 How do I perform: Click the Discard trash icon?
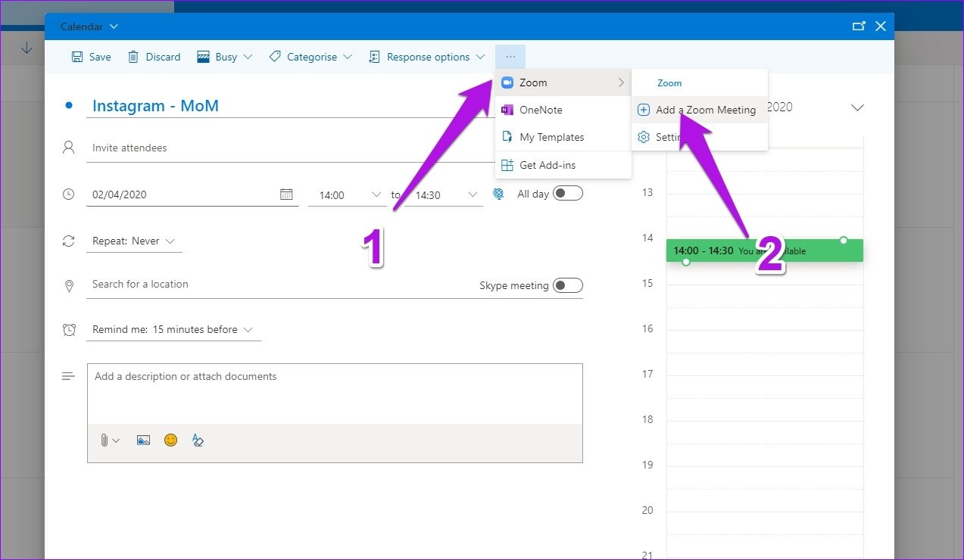click(133, 57)
